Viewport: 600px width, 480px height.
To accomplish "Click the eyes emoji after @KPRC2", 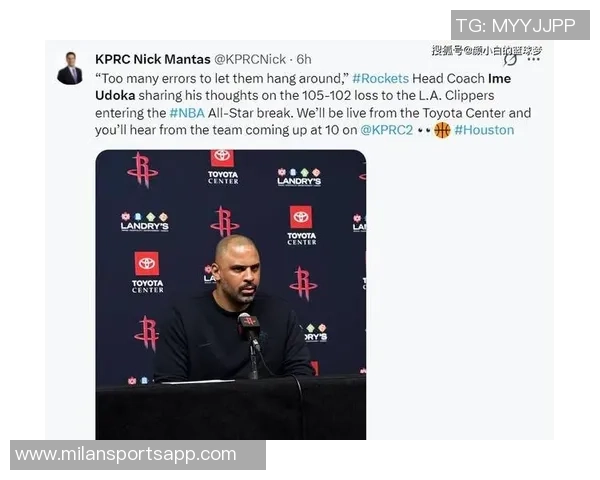I will pos(424,131).
